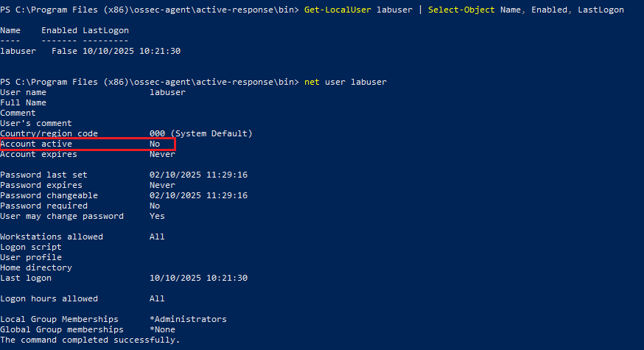The width and height of the screenshot is (644, 350).
Task: Click Never next to Account expires
Action: 162,154
